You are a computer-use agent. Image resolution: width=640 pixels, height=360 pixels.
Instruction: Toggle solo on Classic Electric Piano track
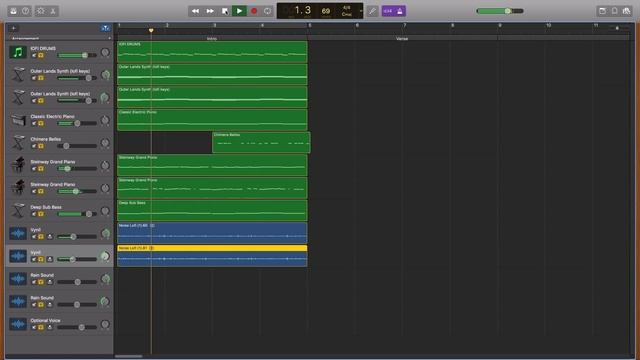coord(40,123)
